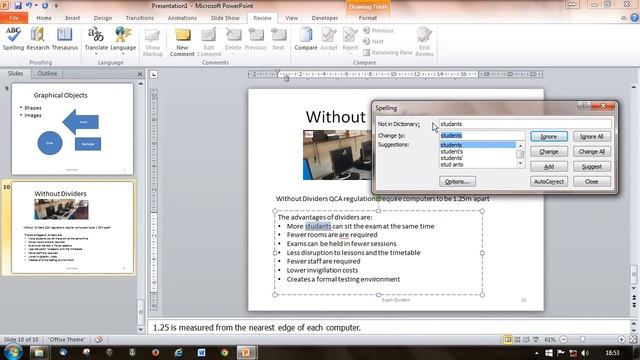Open the Research pane
The width and height of the screenshot is (640, 360).
[x=38, y=39]
